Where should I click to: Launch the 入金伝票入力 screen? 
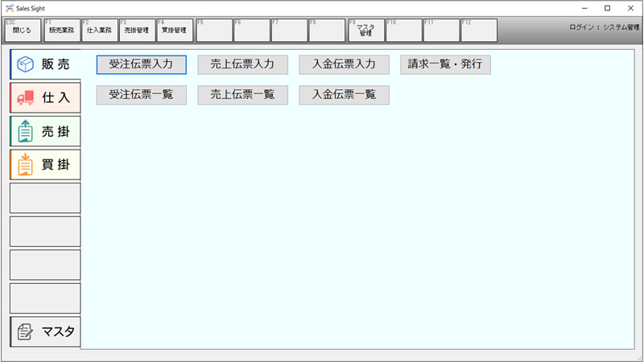click(x=344, y=64)
